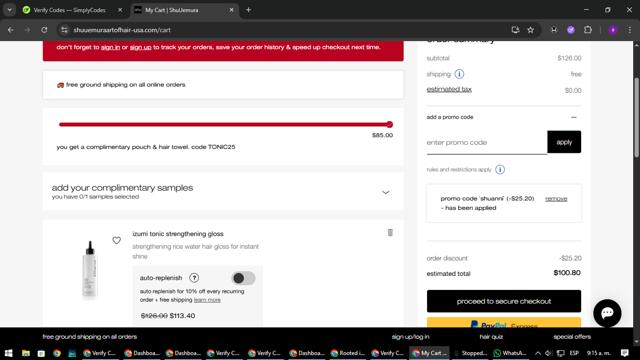The image size is (640, 360).
Task: Click install app icon in address bar
Action: pos(515,30)
